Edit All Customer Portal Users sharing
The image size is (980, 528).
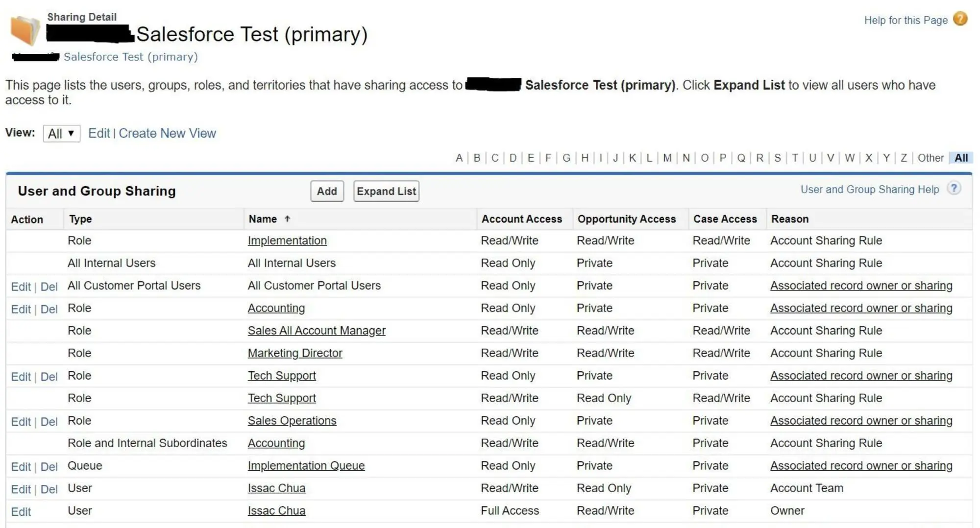21,287
